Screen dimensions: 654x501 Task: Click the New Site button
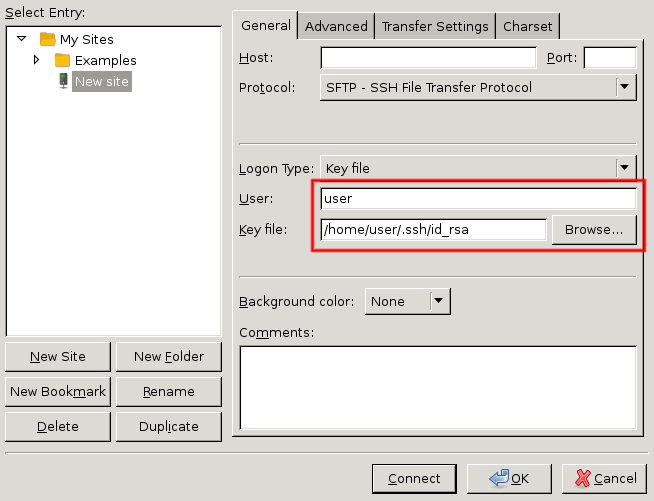58,357
